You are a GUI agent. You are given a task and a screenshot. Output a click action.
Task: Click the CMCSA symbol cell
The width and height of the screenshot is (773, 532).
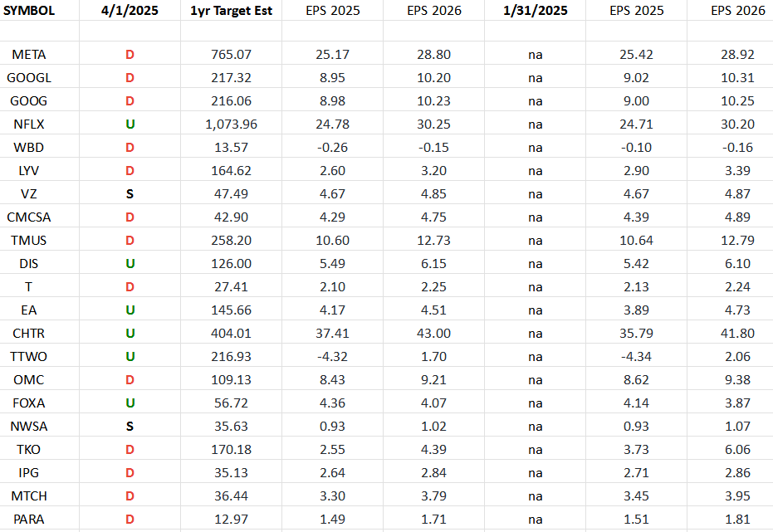click(x=28, y=217)
